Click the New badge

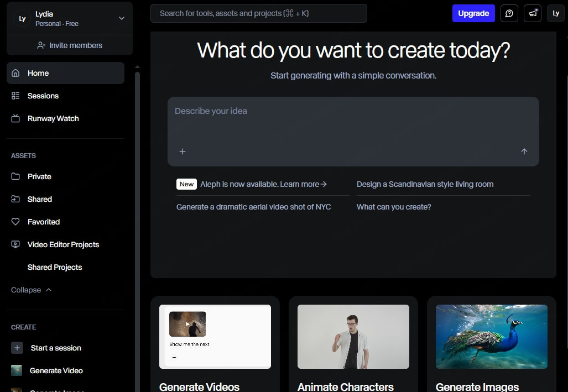click(186, 184)
